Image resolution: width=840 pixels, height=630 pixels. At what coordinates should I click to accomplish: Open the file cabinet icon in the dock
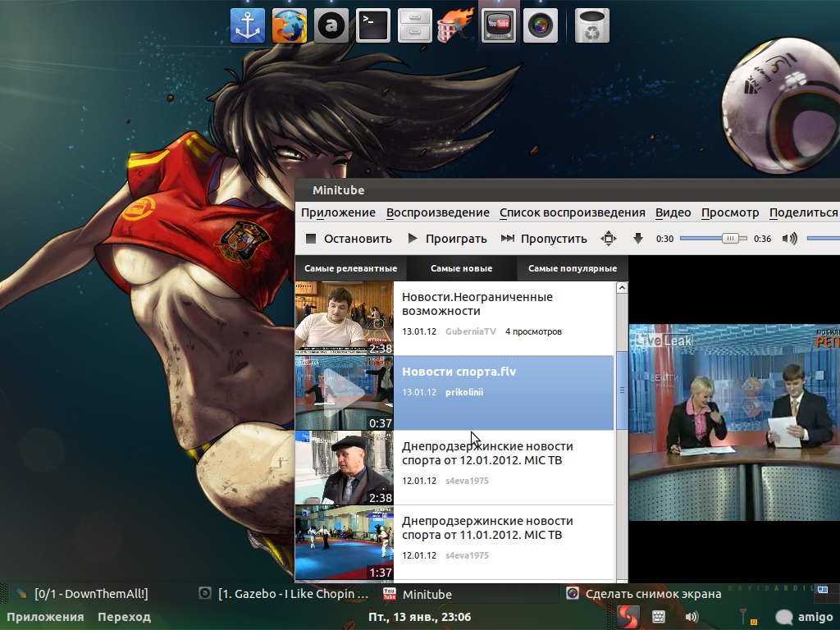point(414,25)
